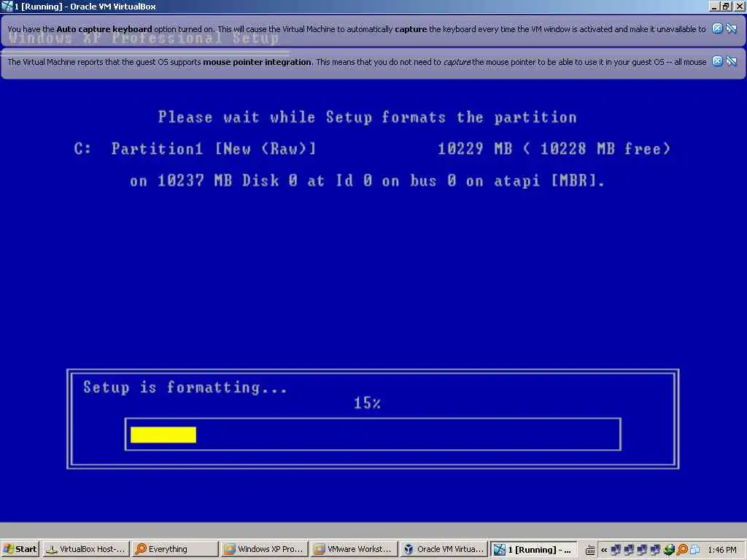Switch to VirtualBox Host taskbar window
This screenshot has height=560, width=747.
click(x=86, y=549)
